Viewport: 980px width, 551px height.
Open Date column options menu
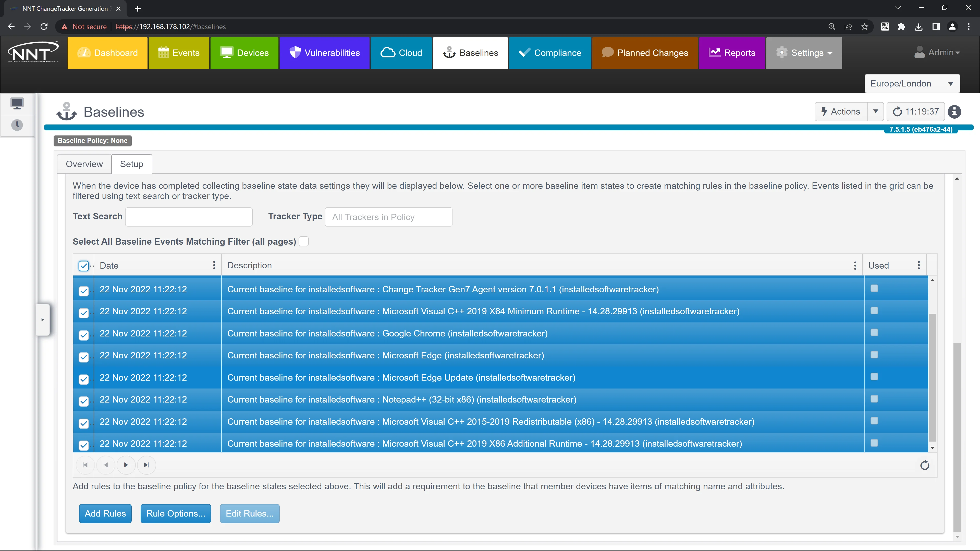tap(214, 265)
